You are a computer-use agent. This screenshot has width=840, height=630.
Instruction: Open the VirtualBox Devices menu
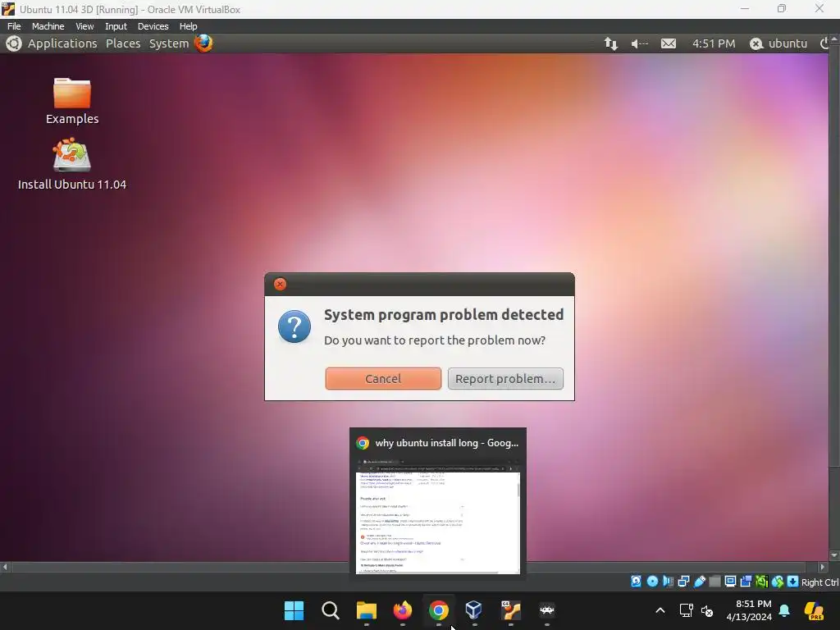tap(153, 26)
